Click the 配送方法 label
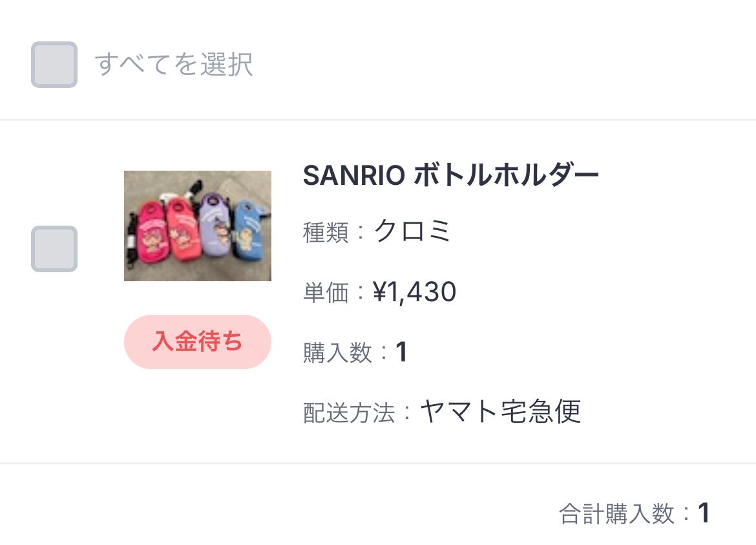 coord(349,413)
